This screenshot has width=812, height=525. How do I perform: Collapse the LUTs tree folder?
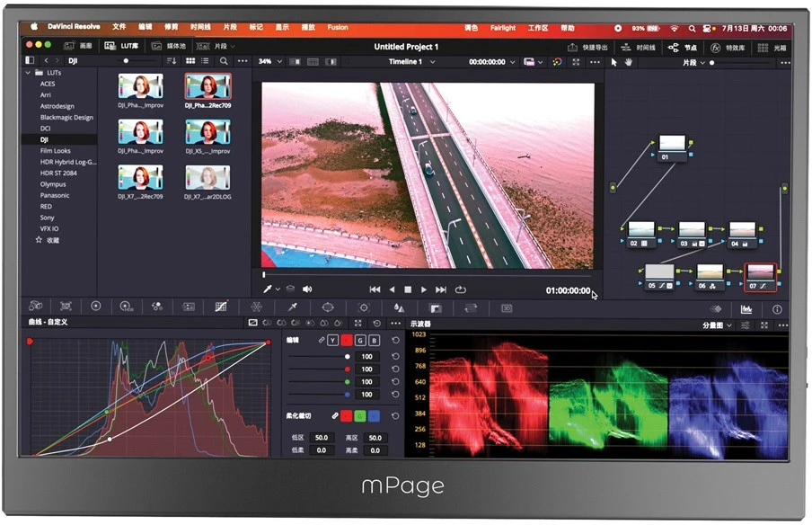coord(28,73)
